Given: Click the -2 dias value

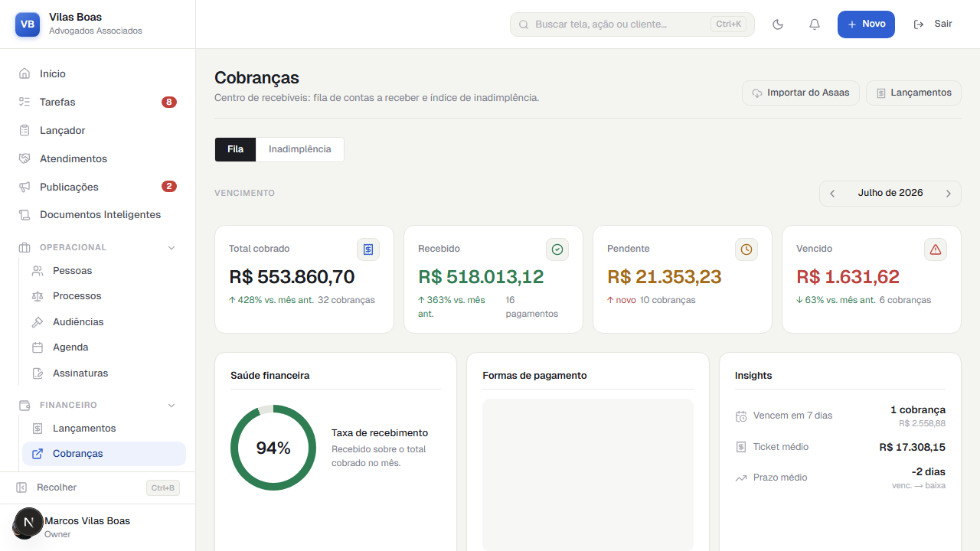Looking at the screenshot, I should [929, 472].
